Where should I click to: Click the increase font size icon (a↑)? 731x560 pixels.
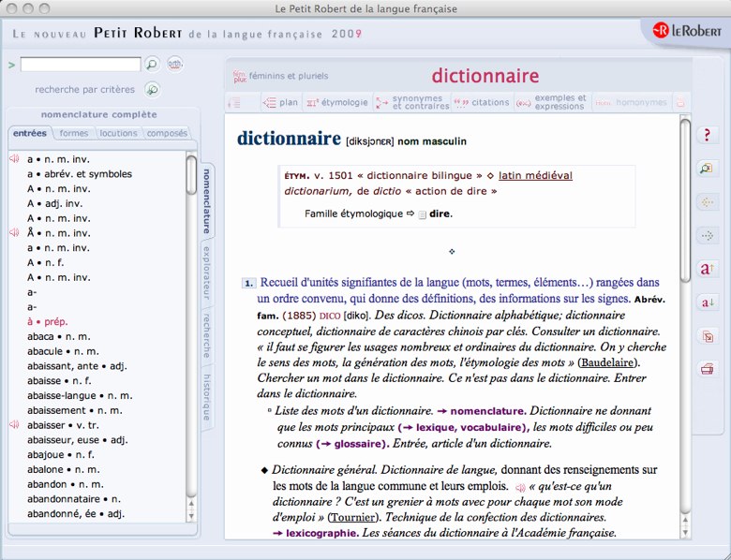pos(708,269)
